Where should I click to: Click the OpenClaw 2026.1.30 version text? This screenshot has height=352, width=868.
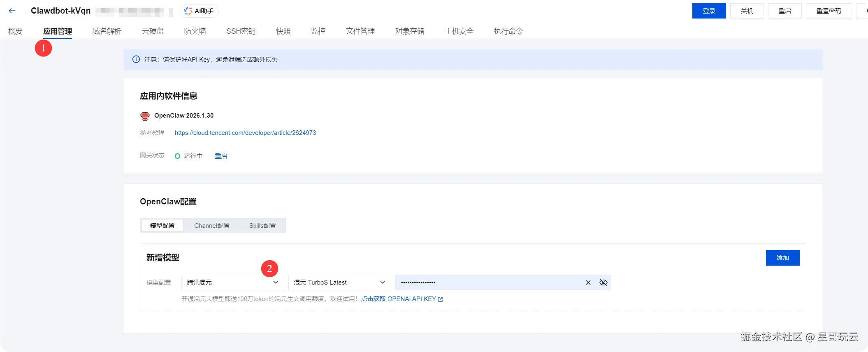(184, 116)
